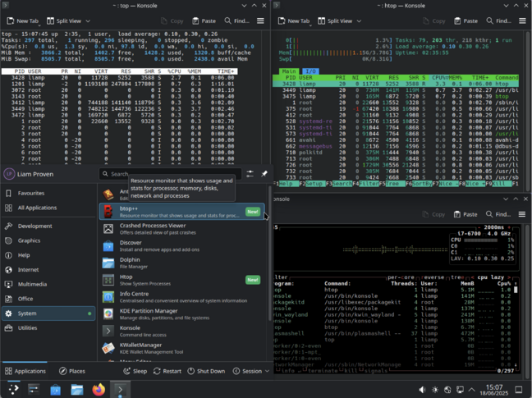
Task: Switch to the Applications tab
Action: (25, 371)
